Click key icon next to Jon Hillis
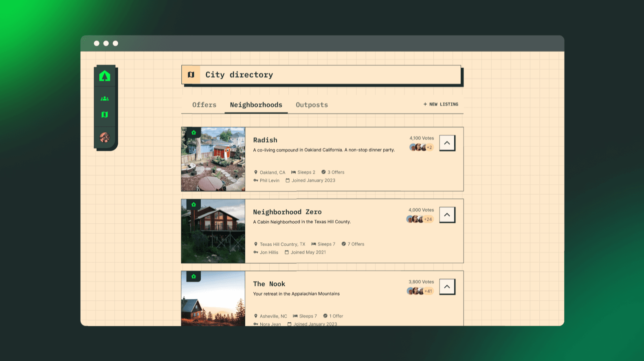This screenshot has height=361, width=644. (x=256, y=252)
